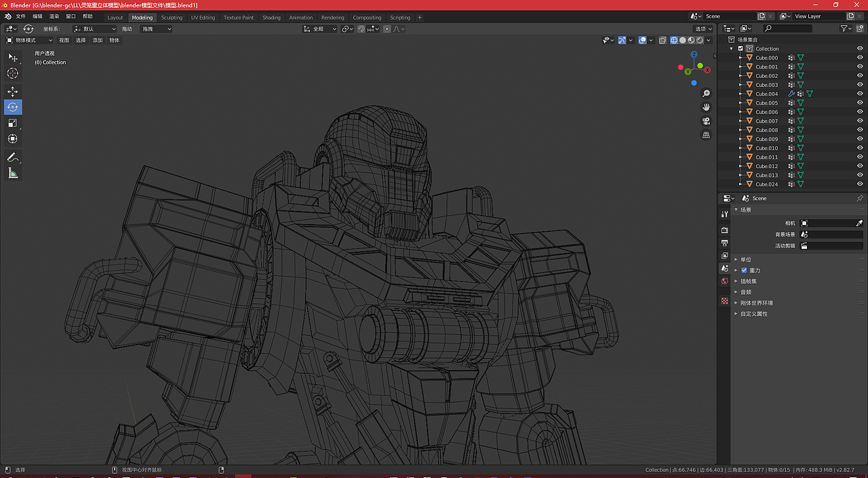Image resolution: width=868 pixels, height=478 pixels.
Task: Open the Texture properties checkerboard tab
Action: (x=725, y=301)
